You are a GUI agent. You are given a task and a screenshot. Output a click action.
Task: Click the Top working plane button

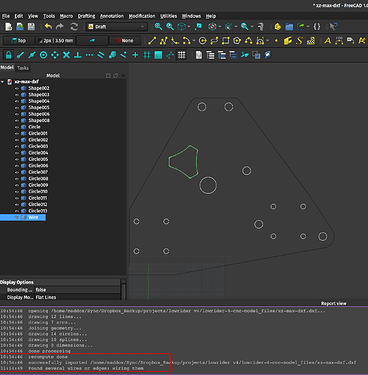(19, 41)
